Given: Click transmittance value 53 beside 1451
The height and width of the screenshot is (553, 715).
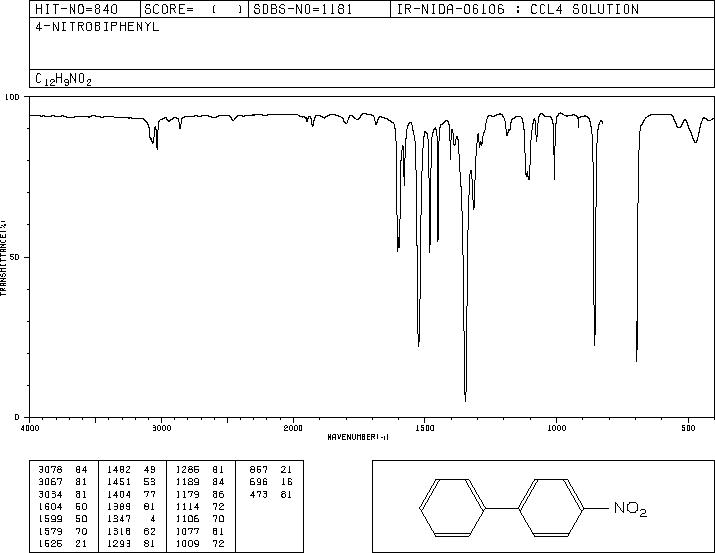Looking at the screenshot, I should point(150,482).
